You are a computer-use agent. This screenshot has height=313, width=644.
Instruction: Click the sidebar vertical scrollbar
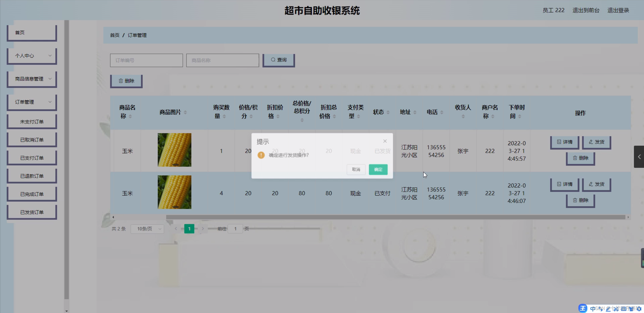[x=66, y=160]
